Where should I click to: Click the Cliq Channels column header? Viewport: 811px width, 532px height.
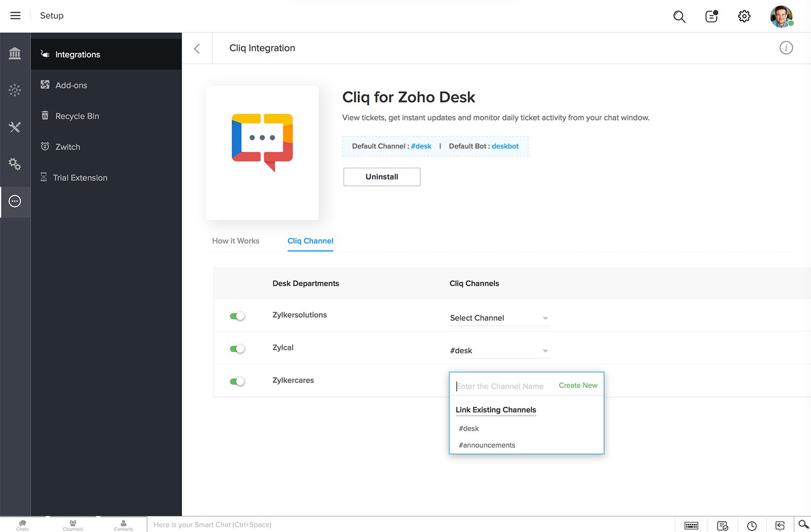[x=474, y=284]
